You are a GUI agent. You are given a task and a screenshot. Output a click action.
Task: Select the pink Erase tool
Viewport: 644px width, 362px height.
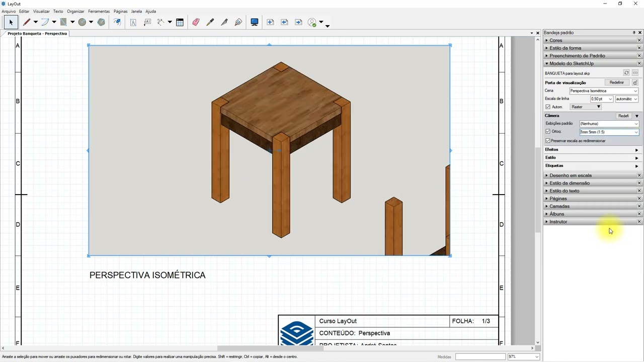196,22
